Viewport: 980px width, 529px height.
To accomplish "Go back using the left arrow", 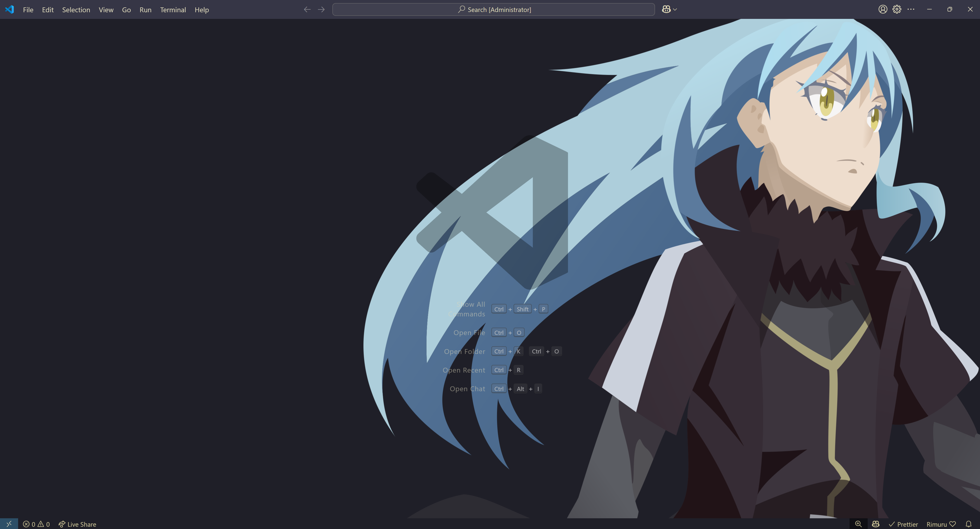I will coord(307,9).
